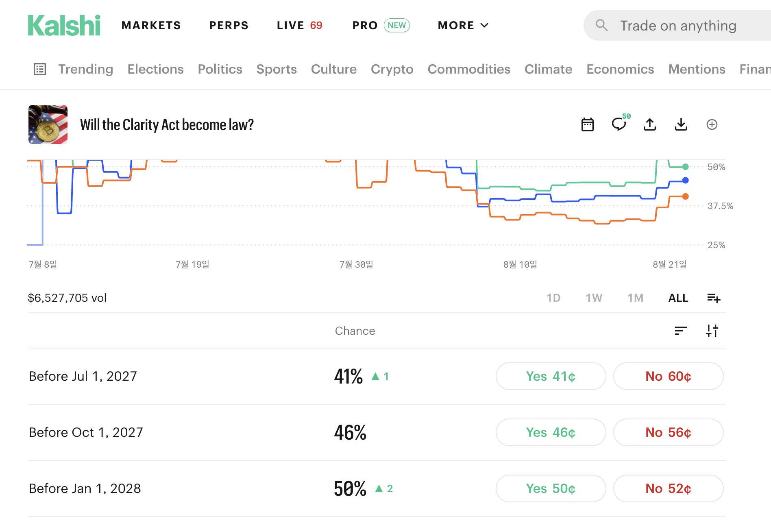Click the Trade on anything search field

point(678,25)
